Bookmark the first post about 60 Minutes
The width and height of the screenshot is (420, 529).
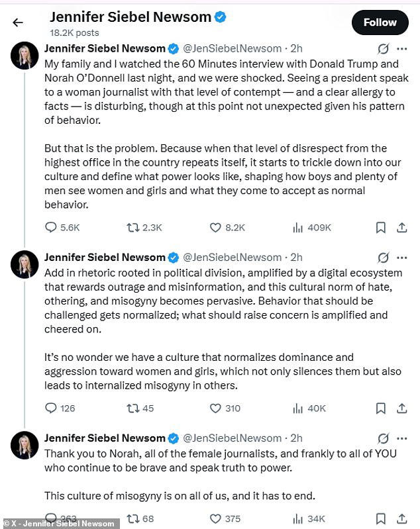coord(381,227)
